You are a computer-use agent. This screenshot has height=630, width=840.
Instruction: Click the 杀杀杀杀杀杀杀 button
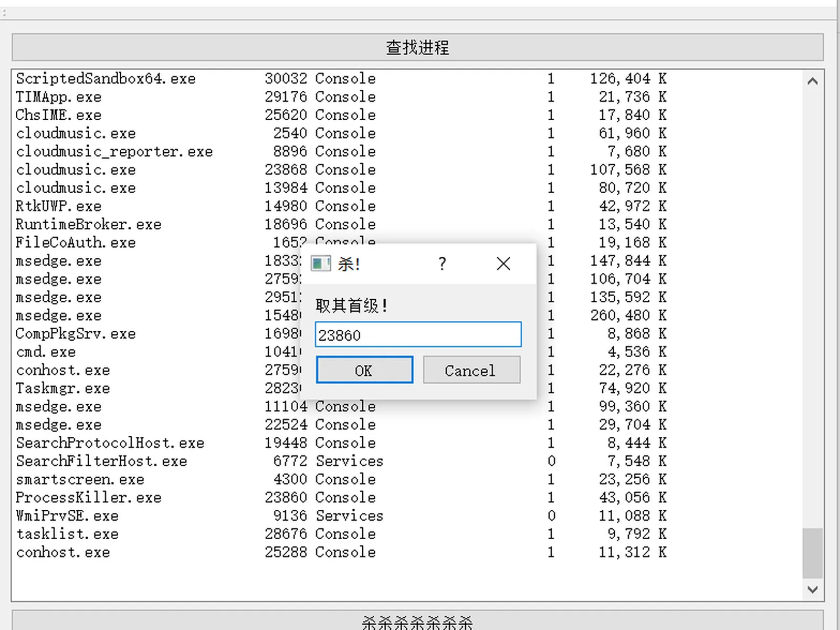pyautogui.click(x=417, y=621)
